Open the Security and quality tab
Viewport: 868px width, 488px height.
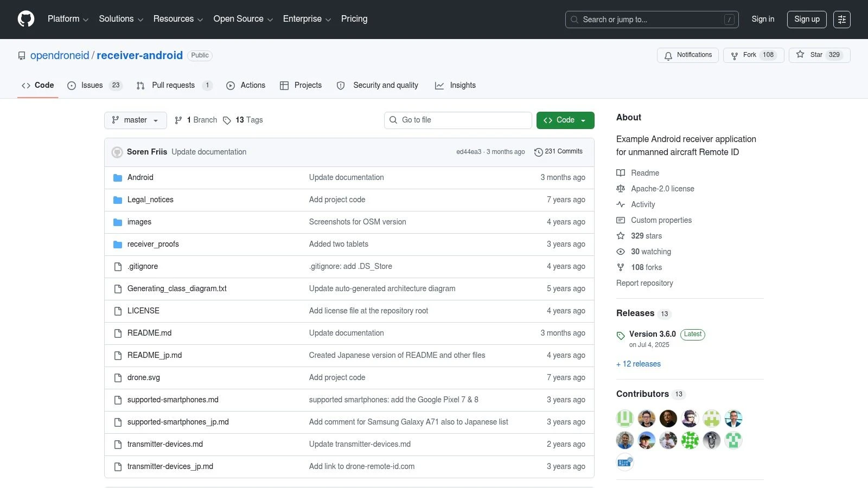(378, 86)
